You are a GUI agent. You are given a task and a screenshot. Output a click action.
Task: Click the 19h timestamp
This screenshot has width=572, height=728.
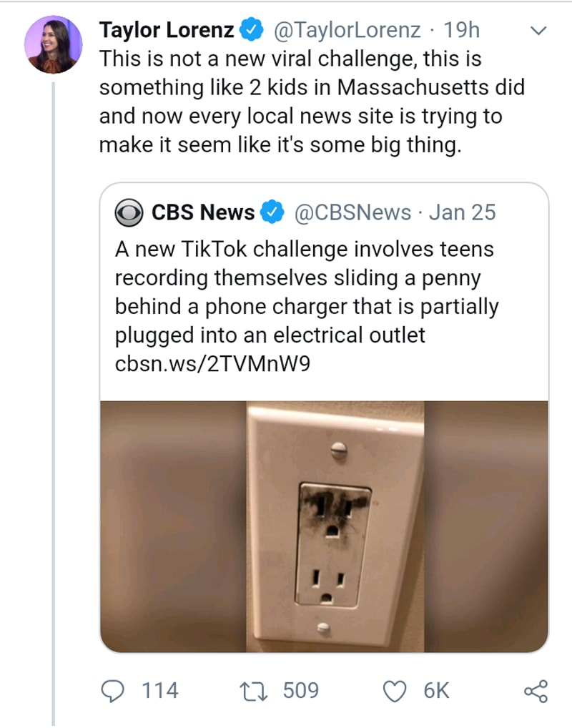tap(461, 30)
